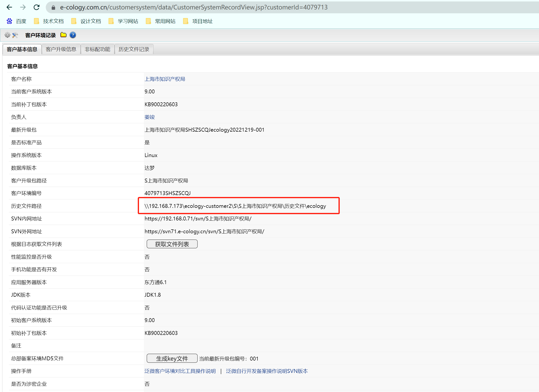Open the 学习网站 bookmark folder

click(x=123, y=21)
